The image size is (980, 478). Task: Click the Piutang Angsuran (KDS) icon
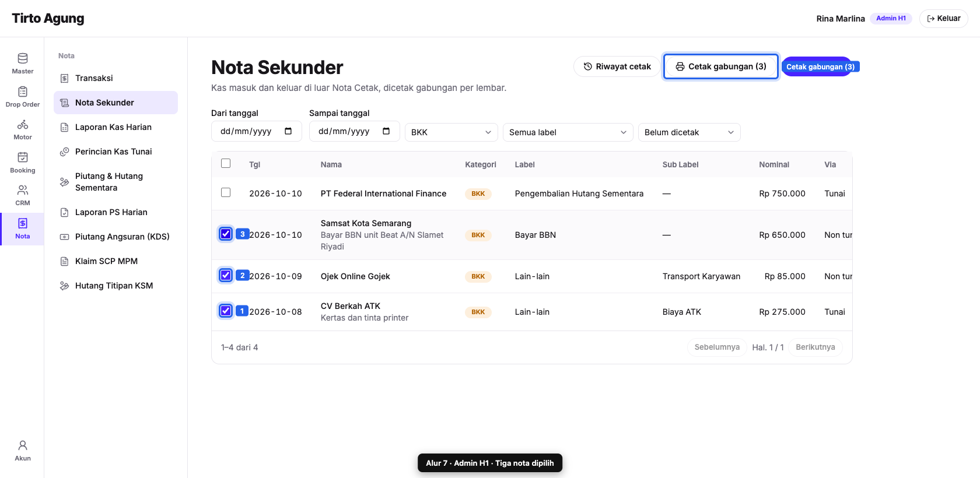pyautogui.click(x=65, y=237)
